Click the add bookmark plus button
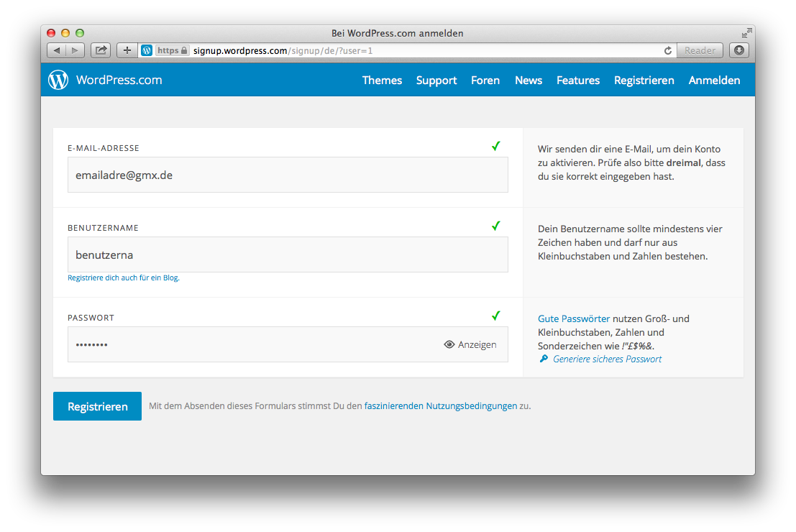 pos(127,50)
